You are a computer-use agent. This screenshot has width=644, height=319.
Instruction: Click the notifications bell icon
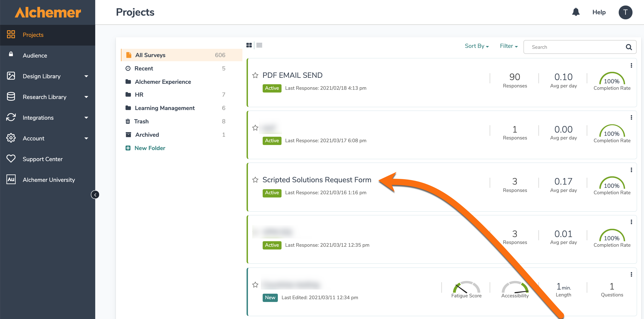[575, 12]
